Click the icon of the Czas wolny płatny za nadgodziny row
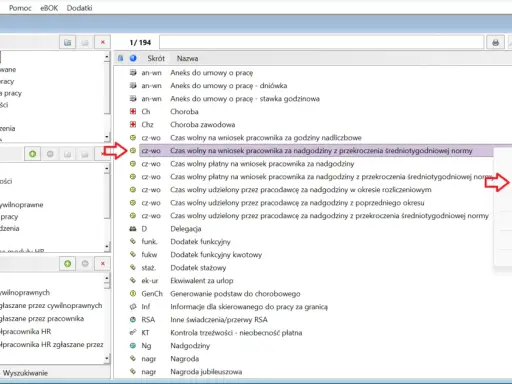 pyautogui.click(x=133, y=164)
